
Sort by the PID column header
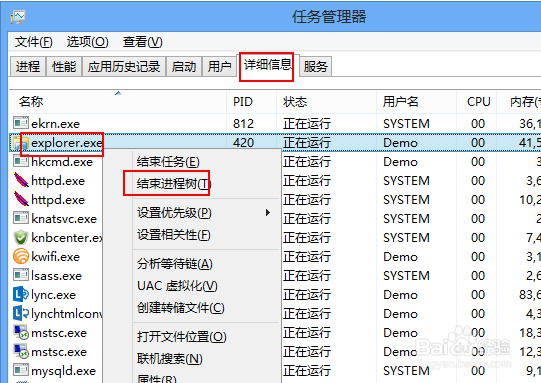click(252, 101)
